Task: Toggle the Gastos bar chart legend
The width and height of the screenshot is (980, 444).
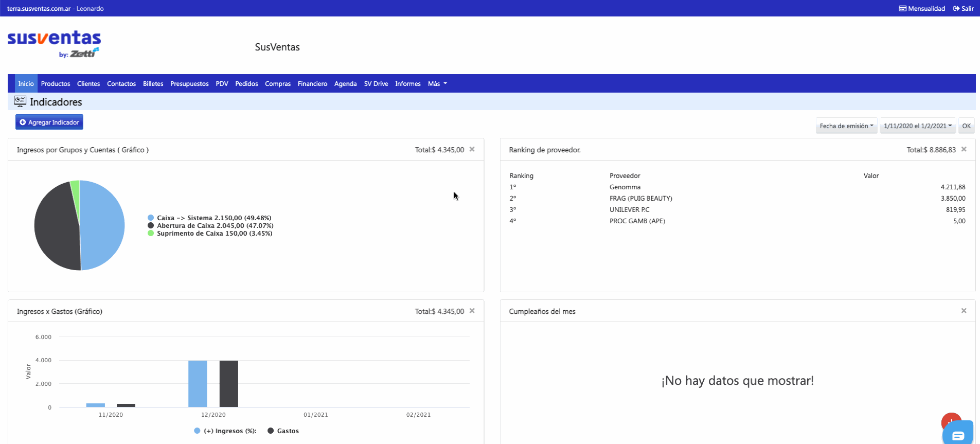Action: click(x=283, y=431)
